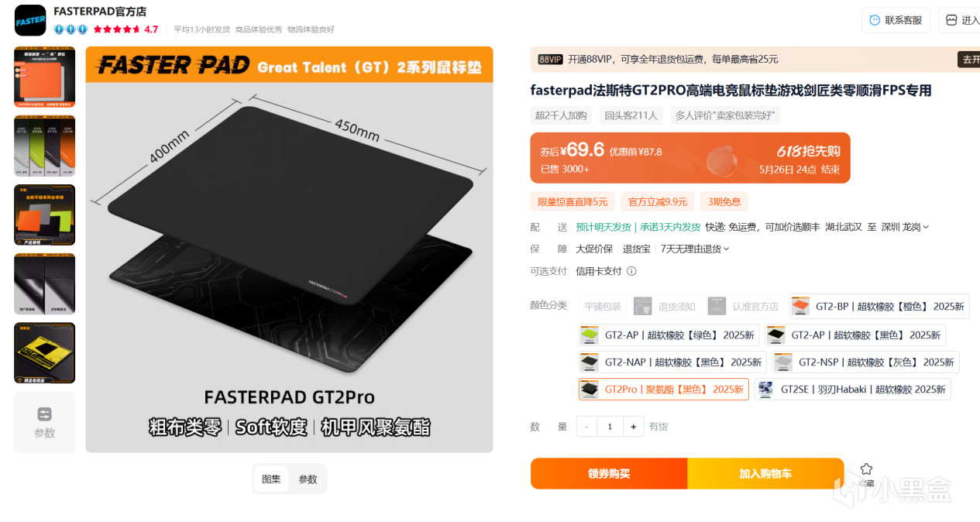The width and height of the screenshot is (980, 522).
Task: Expand the 深圳 龙岗 delivery location dropdown
Action: [x=903, y=227]
